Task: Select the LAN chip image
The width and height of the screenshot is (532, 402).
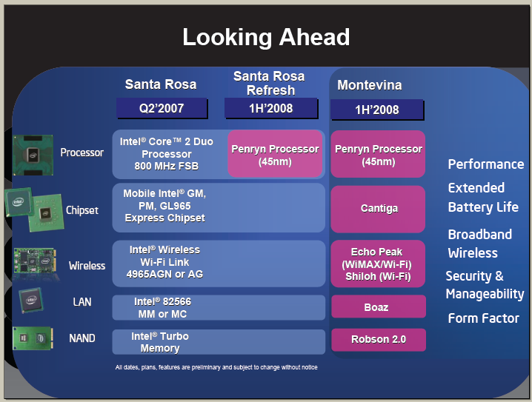Action: (x=31, y=301)
